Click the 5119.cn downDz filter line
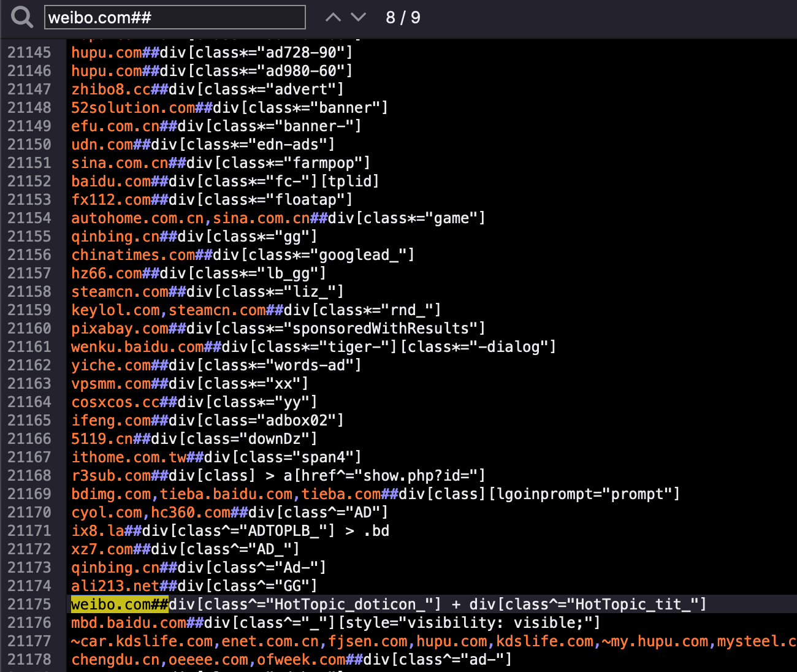 pos(194,438)
